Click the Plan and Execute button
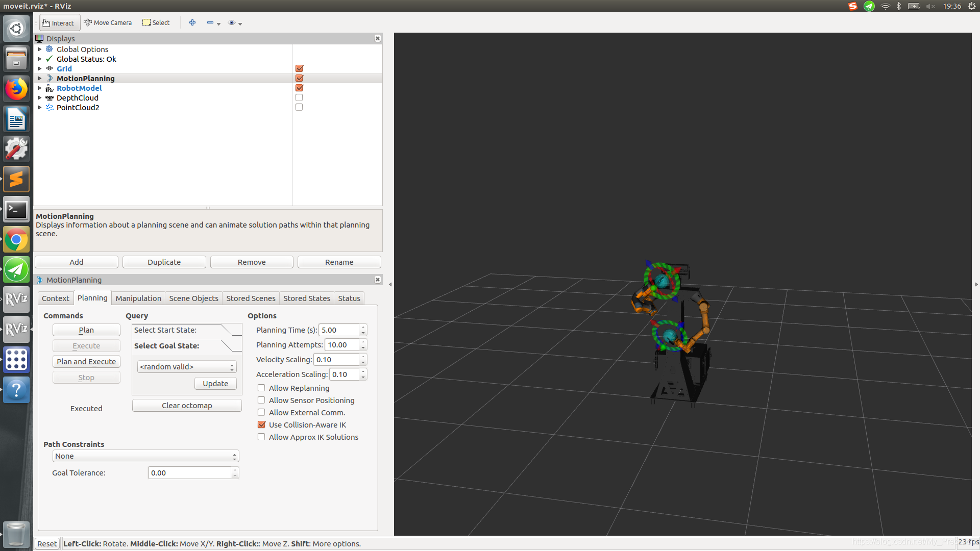This screenshot has height=551, width=980. pyautogui.click(x=85, y=361)
